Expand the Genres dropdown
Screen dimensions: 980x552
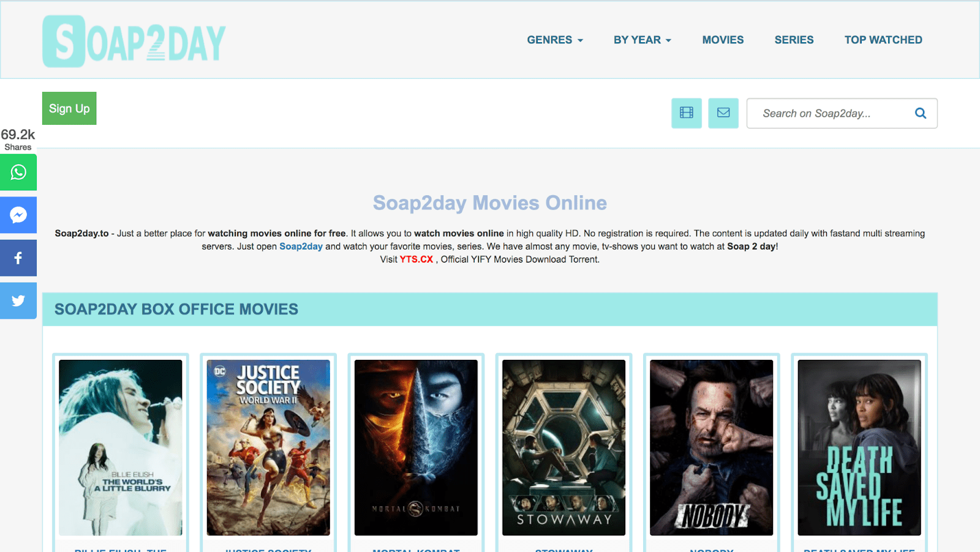[x=555, y=40]
